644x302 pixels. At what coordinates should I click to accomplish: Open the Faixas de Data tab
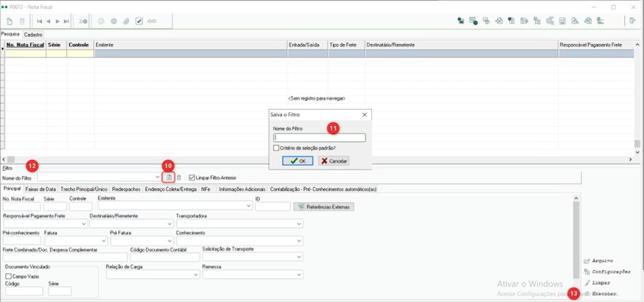click(40, 189)
